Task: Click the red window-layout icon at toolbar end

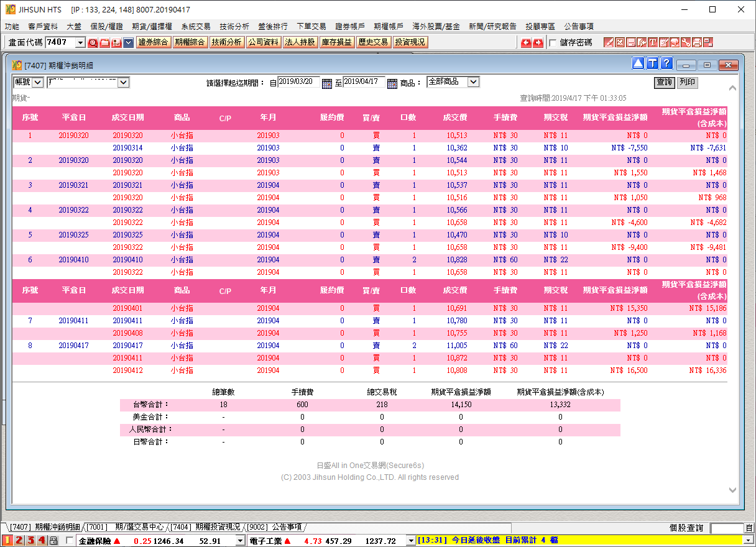Action: (x=708, y=42)
